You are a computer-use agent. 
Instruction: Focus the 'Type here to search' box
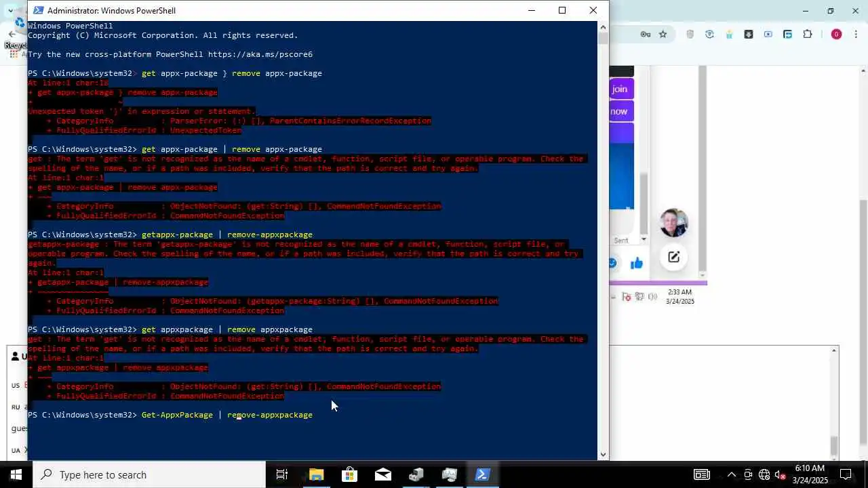[x=149, y=474]
